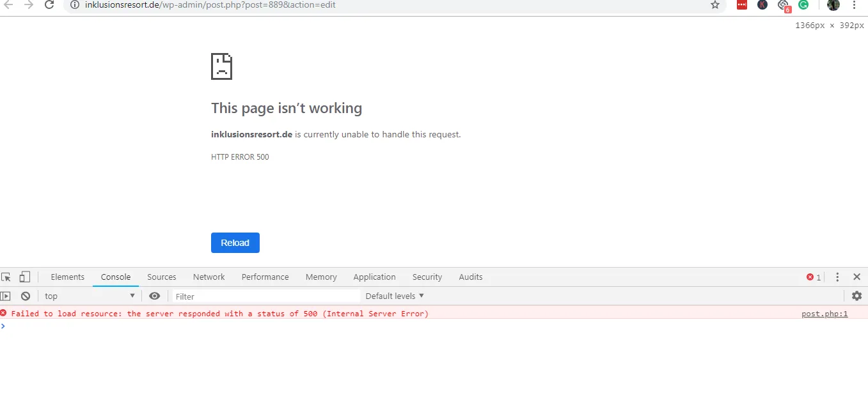Open the Performance tab
The height and width of the screenshot is (398, 868).
(265, 277)
